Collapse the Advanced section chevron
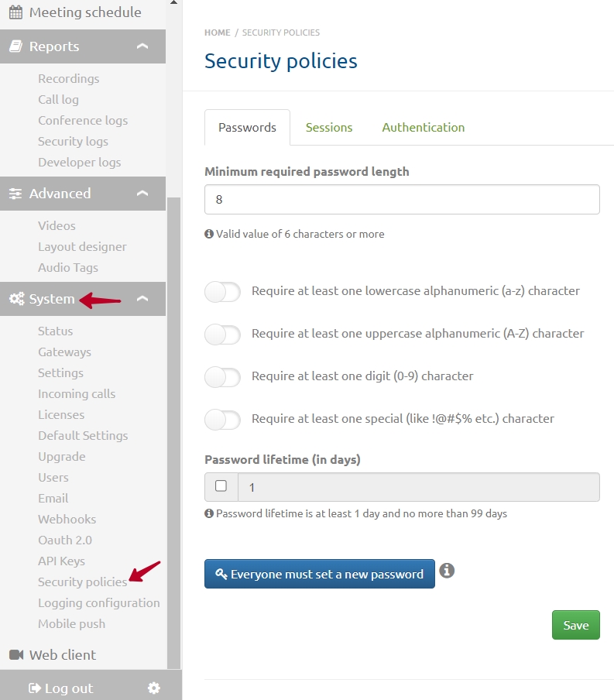 [142, 194]
